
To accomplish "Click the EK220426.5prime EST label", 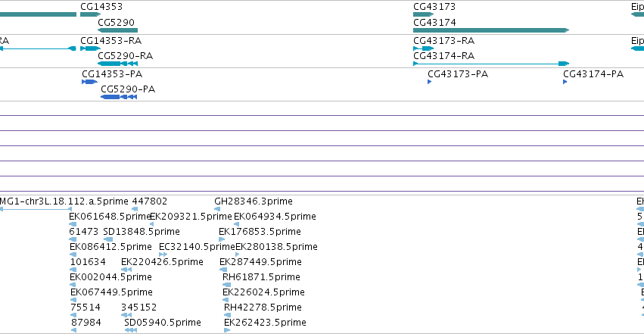I will pyautogui.click(x=162, y=262).
